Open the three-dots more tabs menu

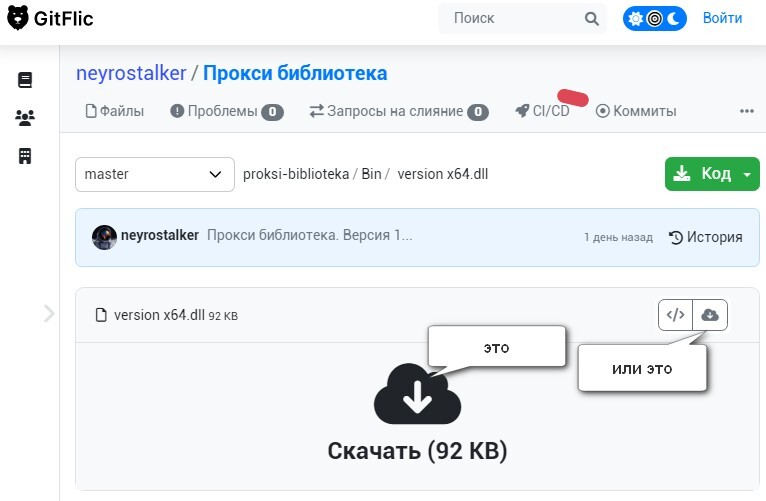coord(746,111)
